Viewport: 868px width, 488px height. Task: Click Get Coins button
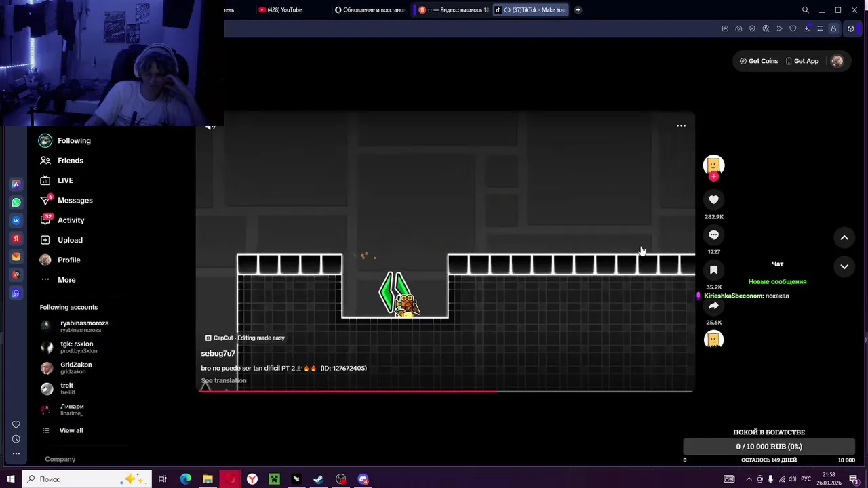tap(759, 61)
